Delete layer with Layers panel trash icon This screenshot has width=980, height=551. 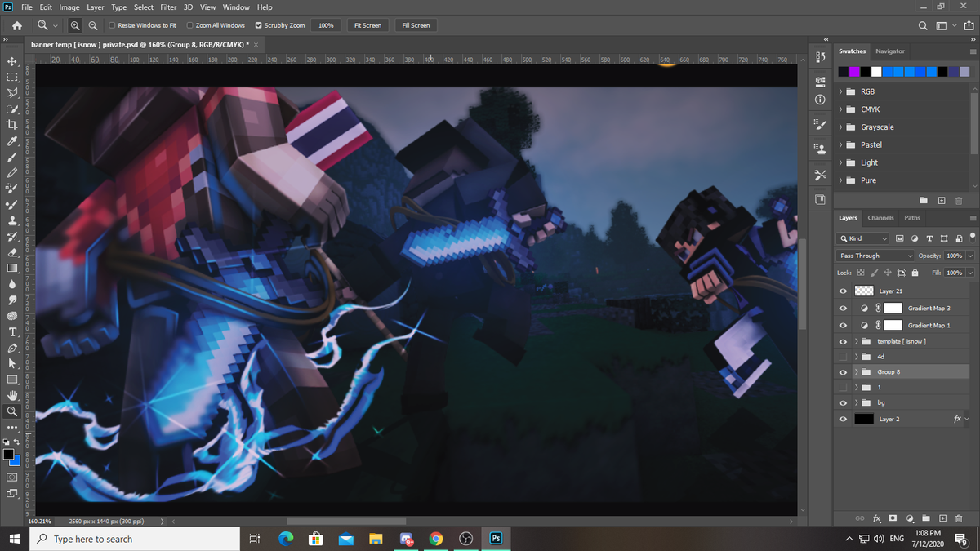pos(959,518)
